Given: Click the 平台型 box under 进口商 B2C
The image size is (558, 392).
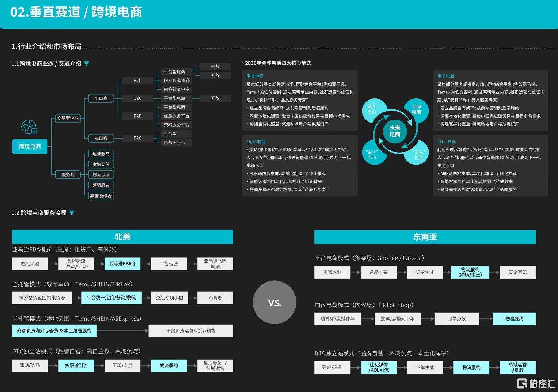Looking at the screenshot, I should (x=177, y=134).
